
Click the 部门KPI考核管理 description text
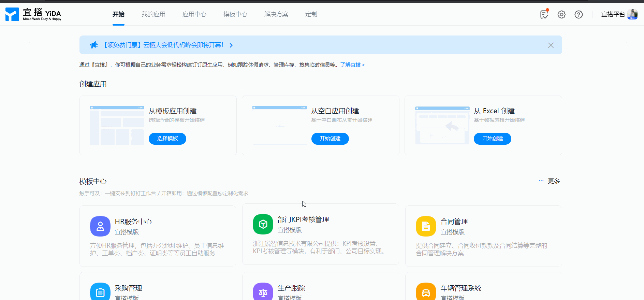320,247
